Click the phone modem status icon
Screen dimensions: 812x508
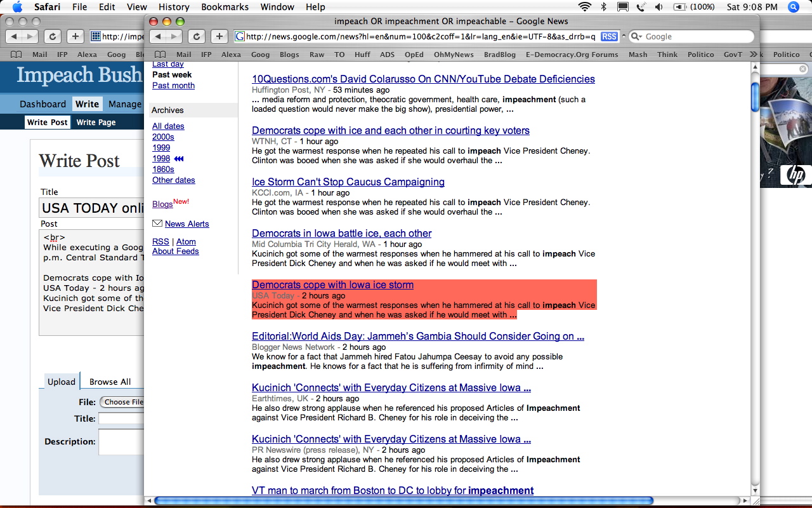pyautogui.click(x=641, y=7)
